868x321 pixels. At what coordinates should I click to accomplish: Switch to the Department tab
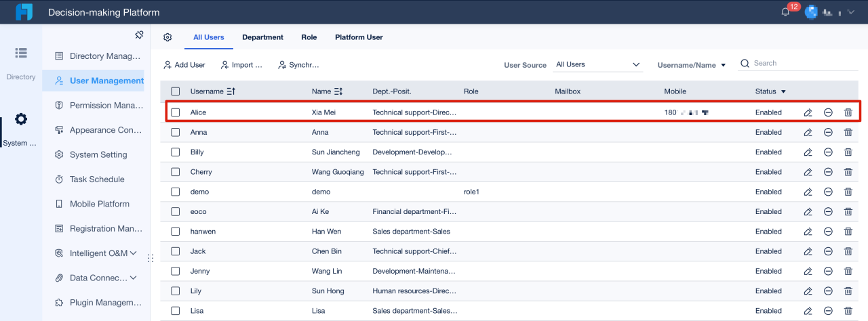[262, 37]
